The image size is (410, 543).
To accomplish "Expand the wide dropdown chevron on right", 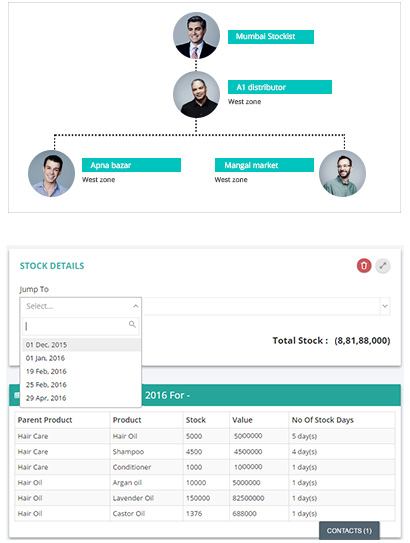I will coord(385,306).
